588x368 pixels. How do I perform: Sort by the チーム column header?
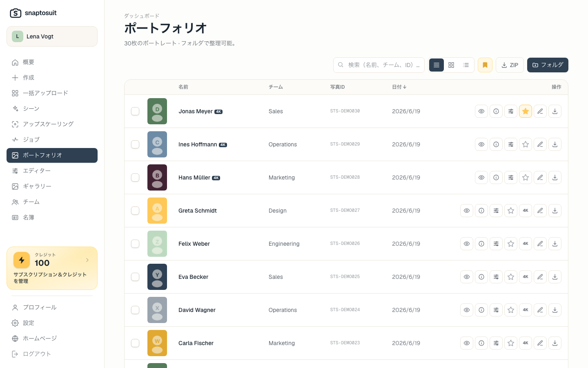(276, 87)
